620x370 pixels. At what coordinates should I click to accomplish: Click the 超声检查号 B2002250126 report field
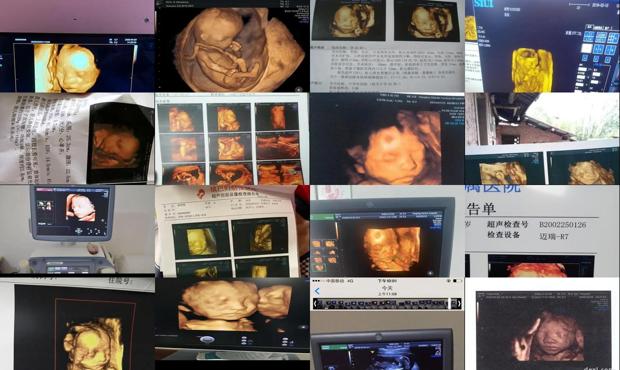[537, 225]
